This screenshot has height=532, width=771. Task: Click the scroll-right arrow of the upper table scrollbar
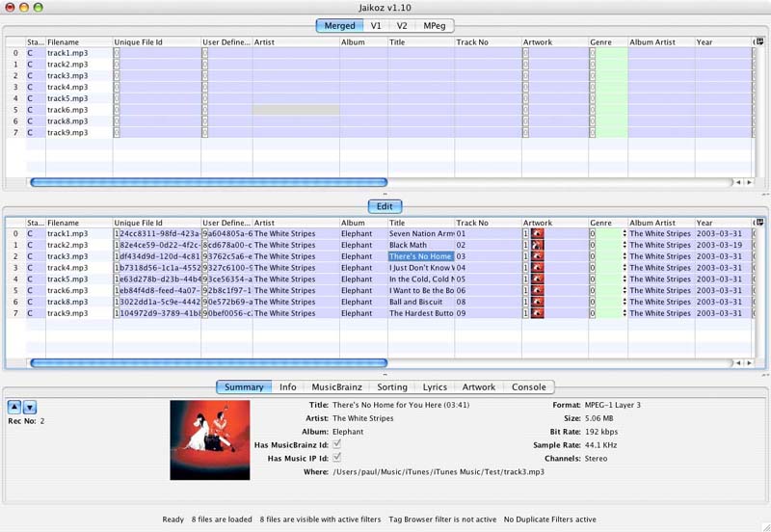749,182
